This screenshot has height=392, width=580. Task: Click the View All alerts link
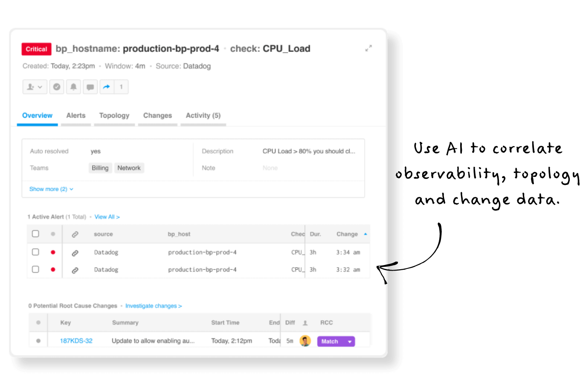coord(107,217)
